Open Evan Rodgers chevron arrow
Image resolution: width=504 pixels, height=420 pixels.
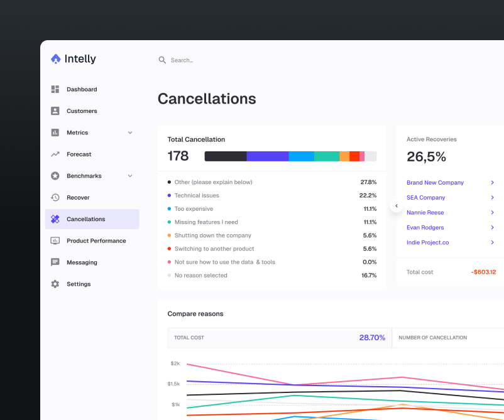click(493, 227)
